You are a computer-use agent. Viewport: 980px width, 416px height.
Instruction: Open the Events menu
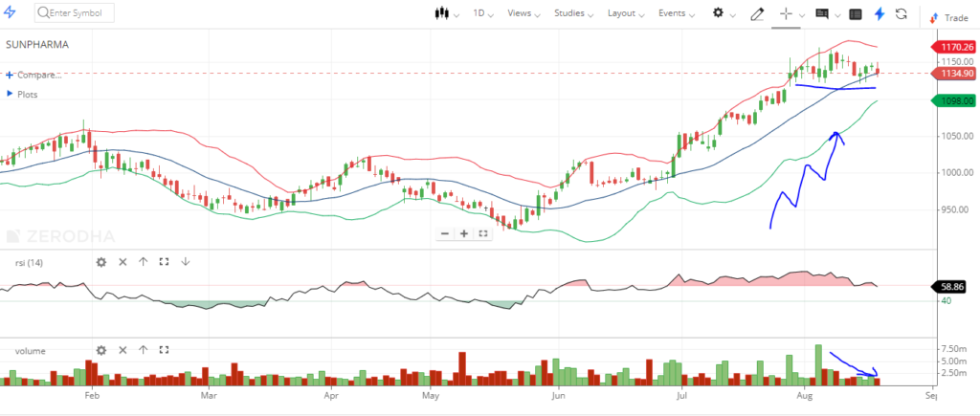coord(677,13)
